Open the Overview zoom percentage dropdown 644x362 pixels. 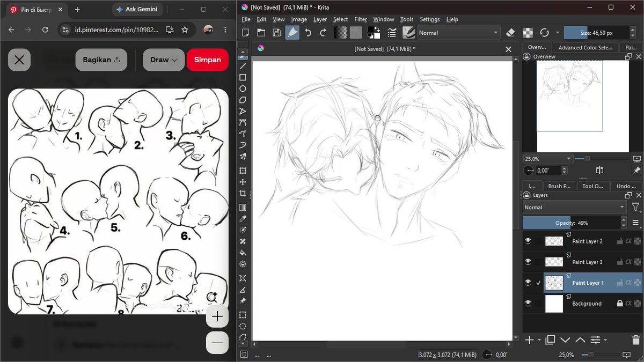548,159
